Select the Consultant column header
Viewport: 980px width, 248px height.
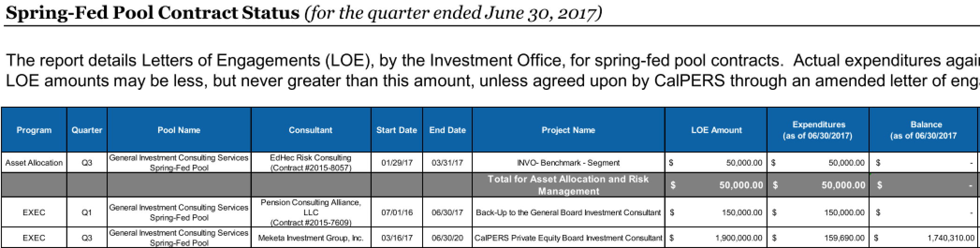click(311, 130)
